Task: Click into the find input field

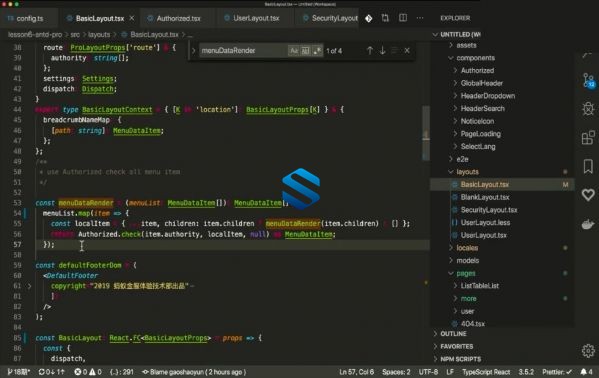Action: pyautogui.click(x=243, y=50)
